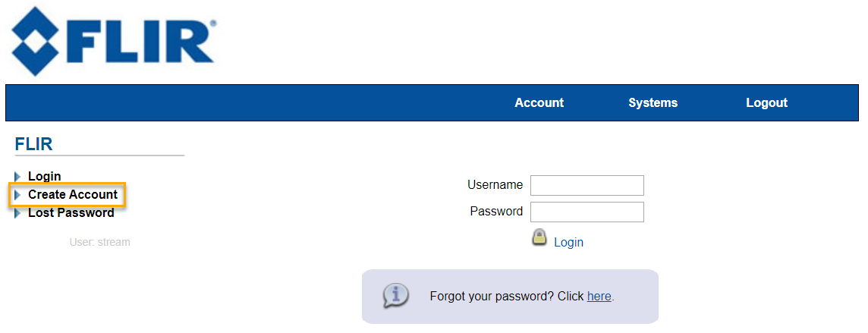Click the arrow bullet before Create Account

pos(17,195)
